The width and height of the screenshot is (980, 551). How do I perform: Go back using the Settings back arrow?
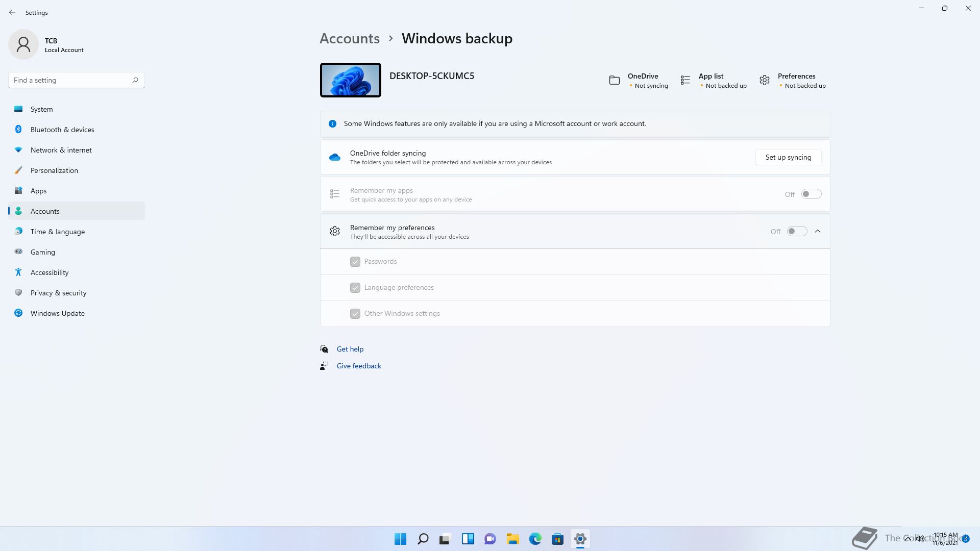[x=12, y=12]
